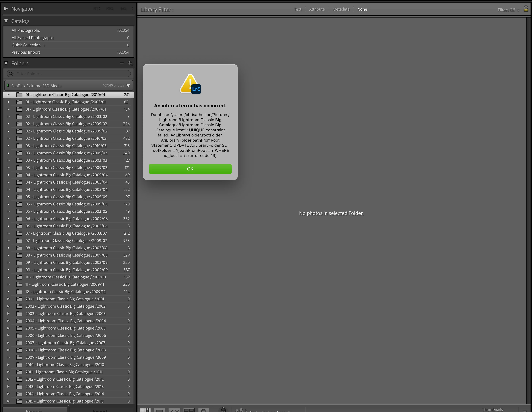This screenshot has height=412, width=532.
Task: Select the Painter spray can tool
Action: [223, 410]
